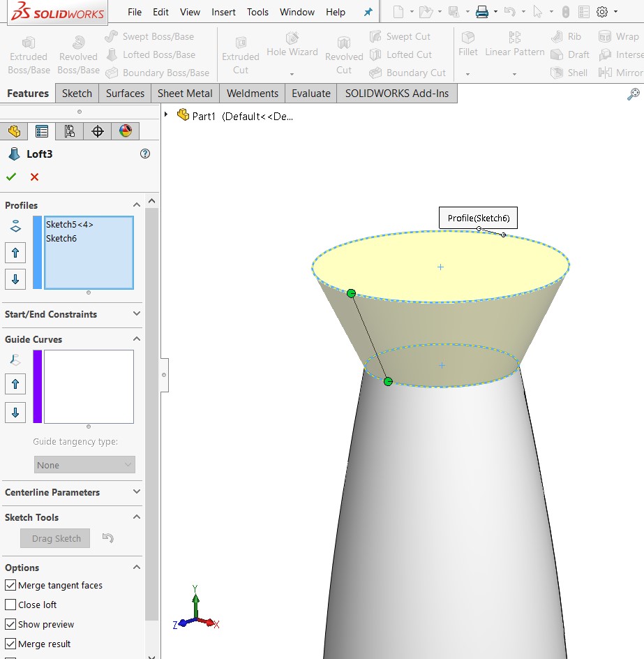Move guide curve down arrow button
This screenshot has height=659, width=644.
click(x=15, y=413)
